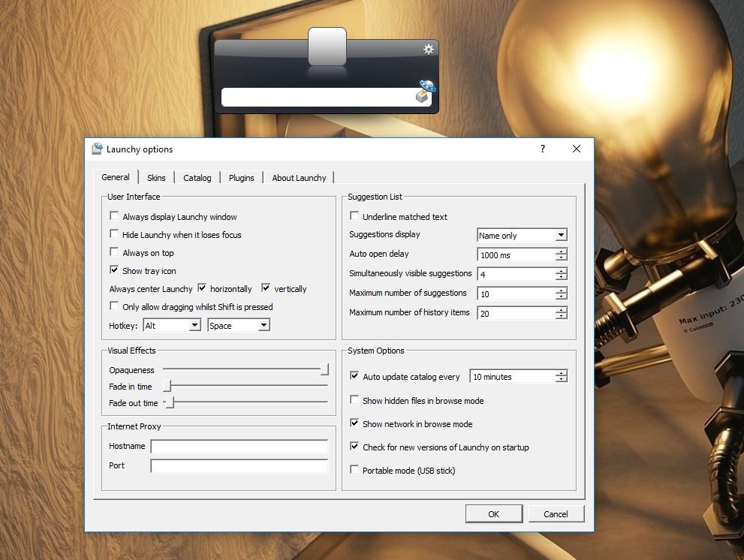
Task: Decrease Maximum number of suggestions
Action: coord(562,297)
